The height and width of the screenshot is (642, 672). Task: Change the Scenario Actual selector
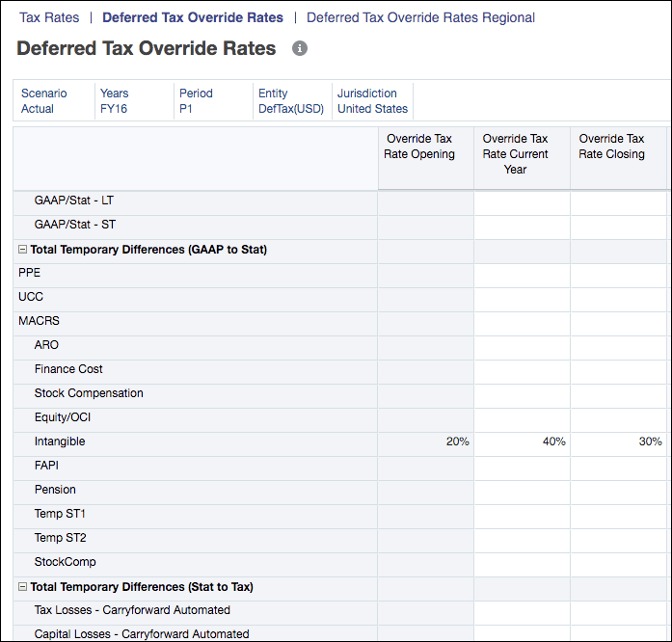54,101
